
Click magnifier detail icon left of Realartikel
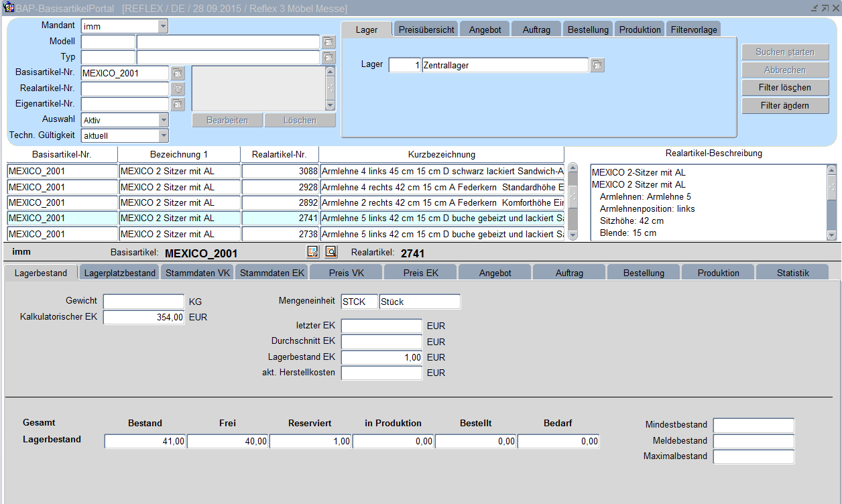pyautogui.click(x=330, y=252)
